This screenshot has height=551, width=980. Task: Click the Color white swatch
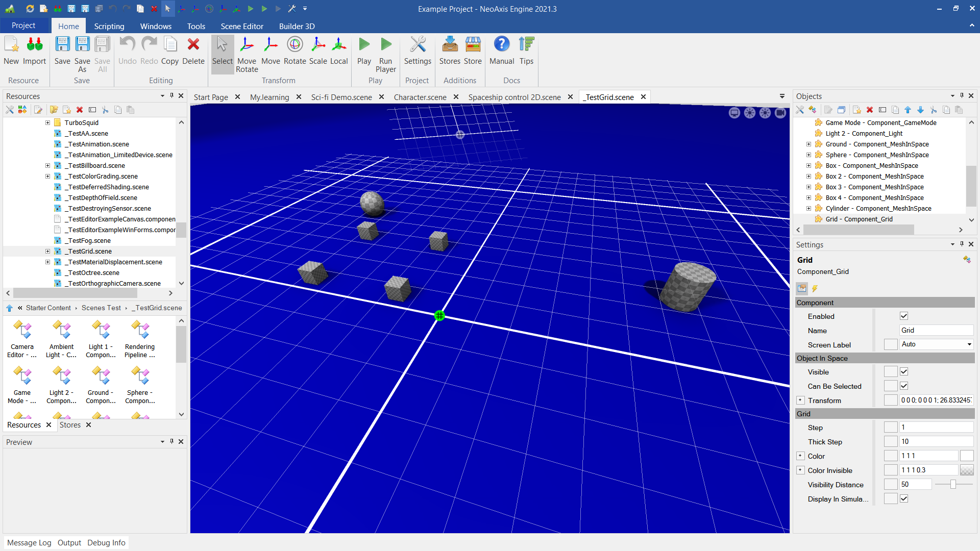966,456
